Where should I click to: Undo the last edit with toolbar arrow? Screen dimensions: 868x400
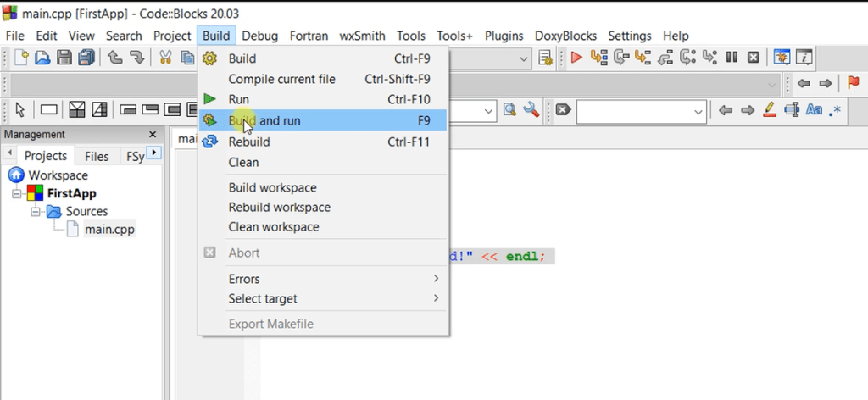click(114, 58)
